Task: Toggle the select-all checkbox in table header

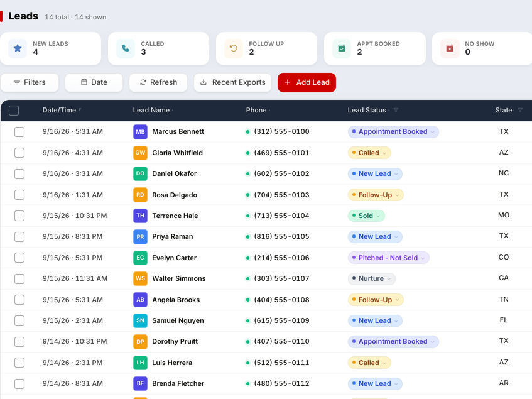Action: click(14, 110)
